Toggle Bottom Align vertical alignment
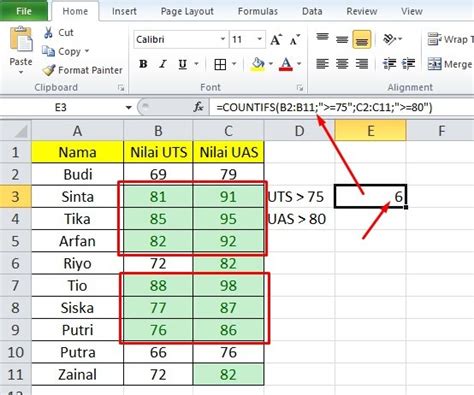Image resolution: width=474 pixels, height=395 pixels. [362, 39]
